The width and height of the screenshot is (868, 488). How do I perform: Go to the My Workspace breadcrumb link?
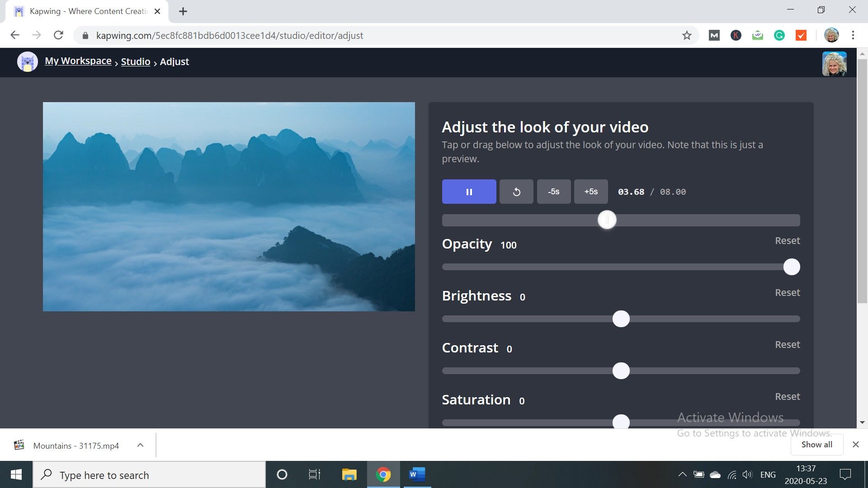point(78,61)
